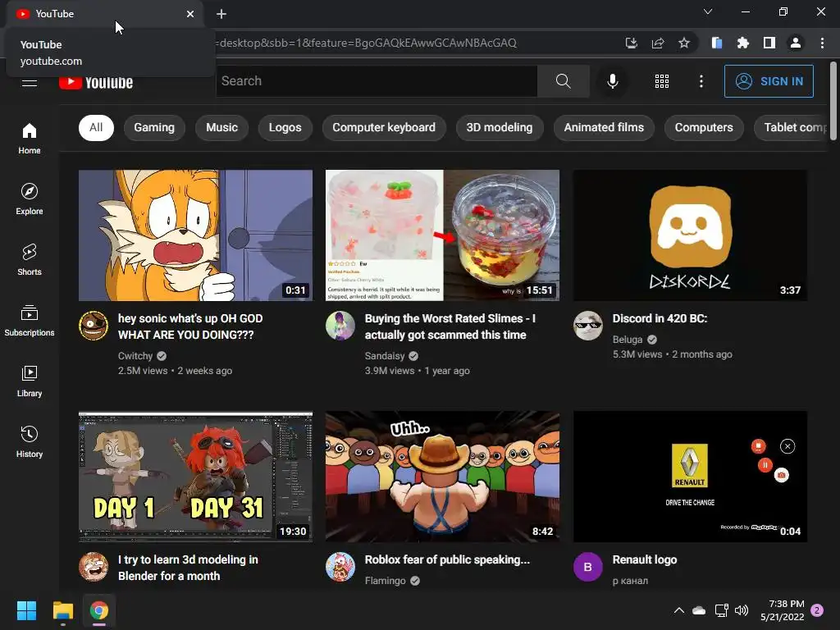Select the Logos filter chip
The image size is (840, 630).
pos(285,127)
